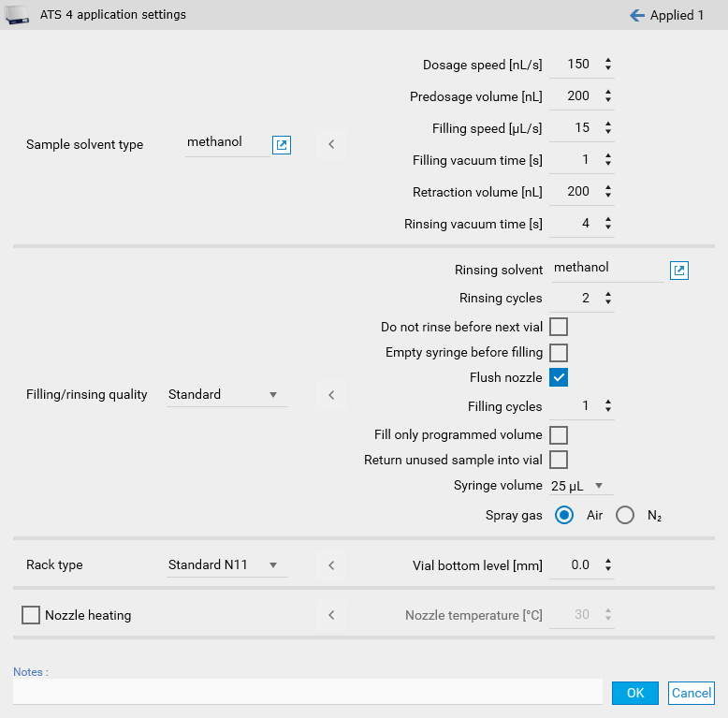Viewport: 728px width, 718px height.
Task: Click the arrow button beside Nozzle heating
Action: click(x=330, y=615)
